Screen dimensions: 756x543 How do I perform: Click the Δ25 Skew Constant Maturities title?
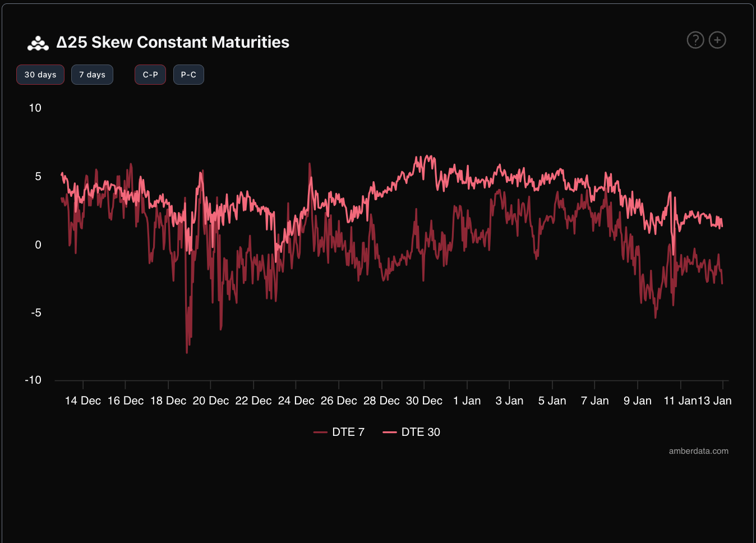point(173,42)
